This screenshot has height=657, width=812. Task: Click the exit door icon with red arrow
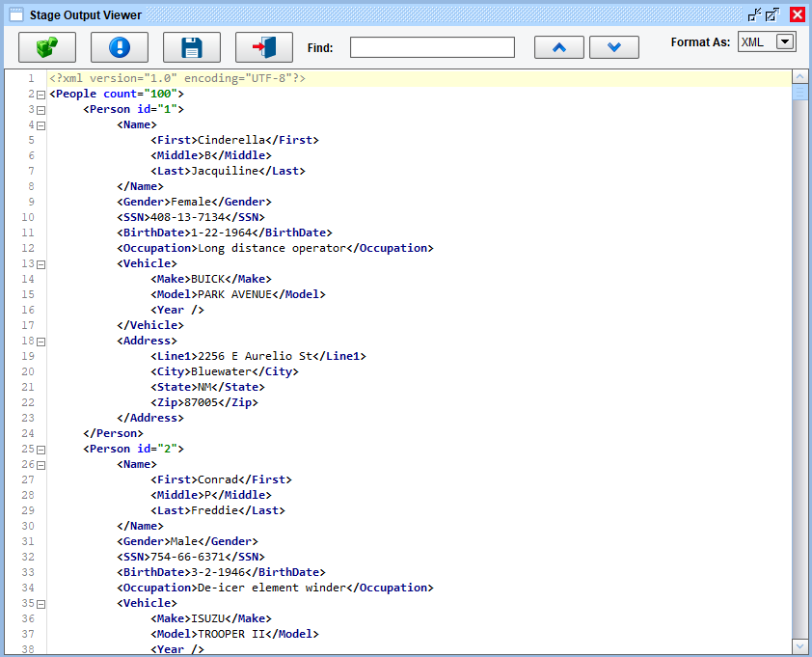(x=264, y=47)
